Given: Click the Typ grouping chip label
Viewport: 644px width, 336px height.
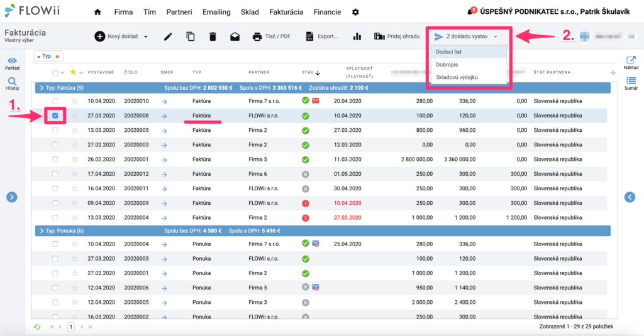Looking at the screenshot, I should 47,56.
